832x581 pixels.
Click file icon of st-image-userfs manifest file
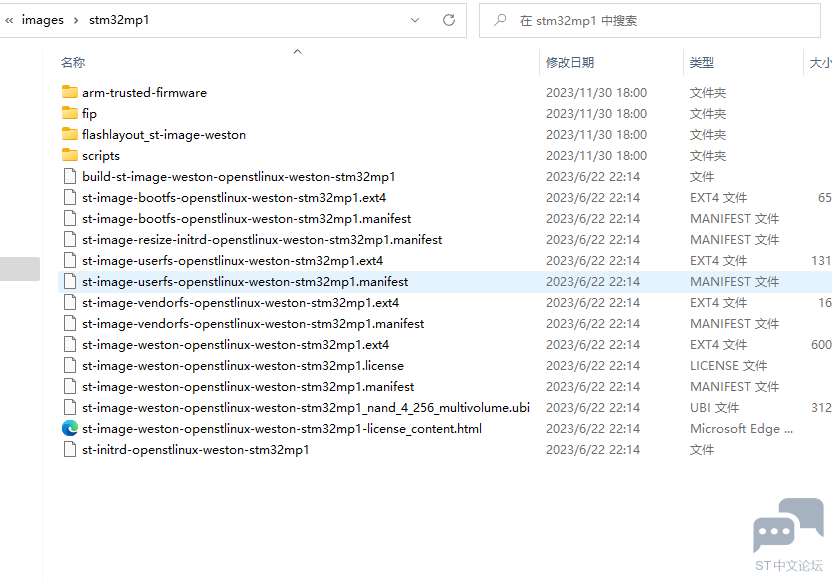click(x=70, y=281)
